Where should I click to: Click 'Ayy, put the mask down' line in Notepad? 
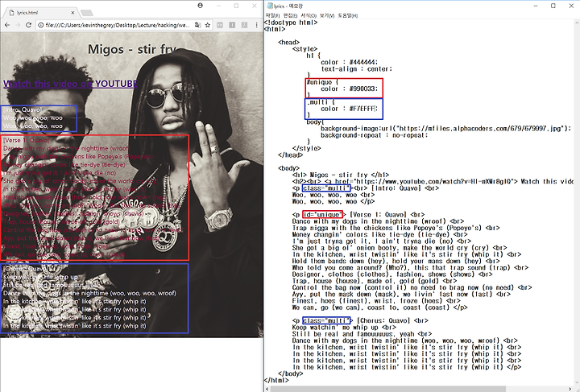tap(401, 294)
